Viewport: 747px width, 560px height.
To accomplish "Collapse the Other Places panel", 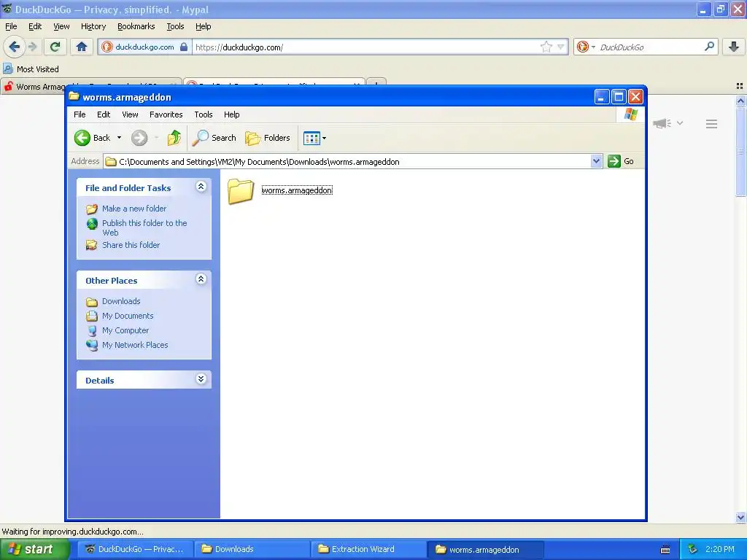I will (x=201, y=279).
